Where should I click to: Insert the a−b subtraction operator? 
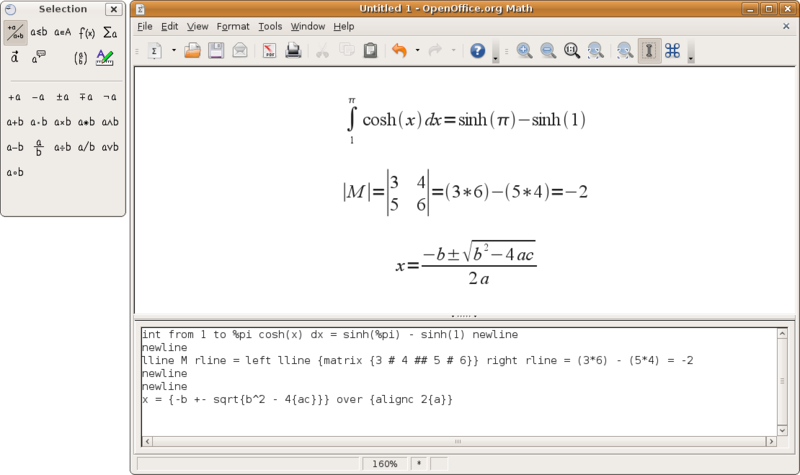click(15, 147)
